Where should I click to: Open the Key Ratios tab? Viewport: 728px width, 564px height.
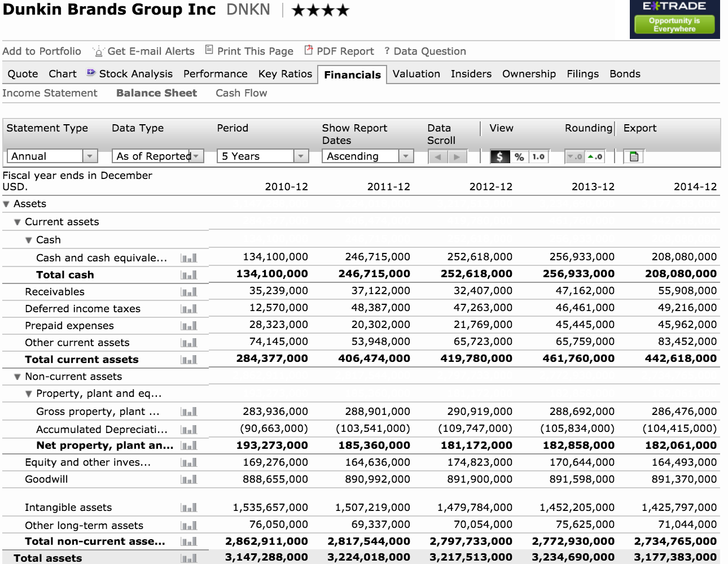(285, 74)
